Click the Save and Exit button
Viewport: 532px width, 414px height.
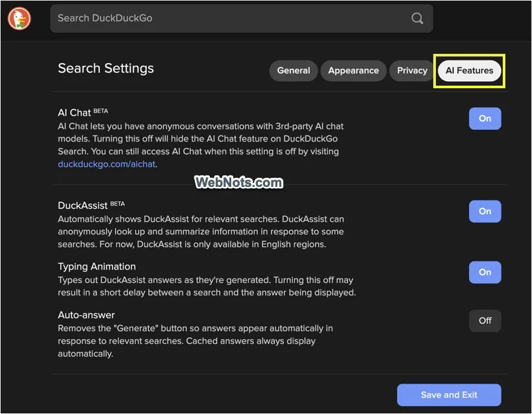coord(449,395)
